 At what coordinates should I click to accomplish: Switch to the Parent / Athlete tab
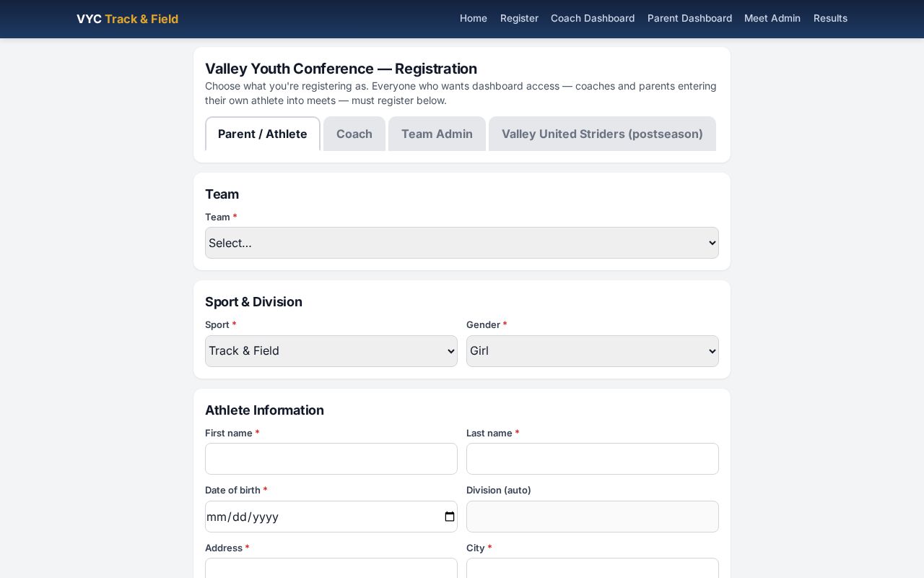click(x=263, y=134)
